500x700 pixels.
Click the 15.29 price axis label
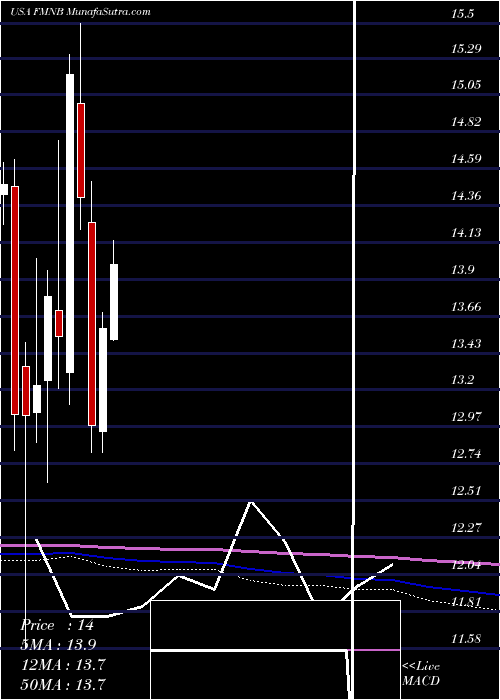pyautogui.click(x=466, y=48)
